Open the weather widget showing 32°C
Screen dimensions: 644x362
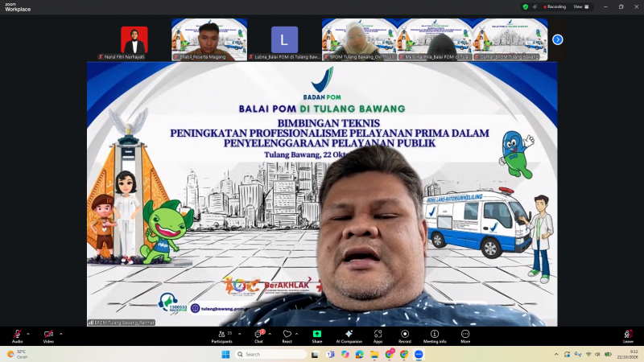pos(17,354)
